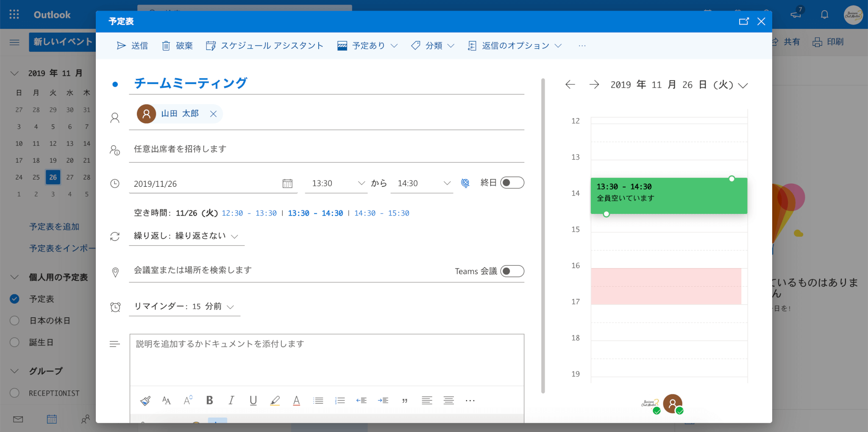Open the 予定あり status menu
868x432 pixels.
(x=368, y=46)
